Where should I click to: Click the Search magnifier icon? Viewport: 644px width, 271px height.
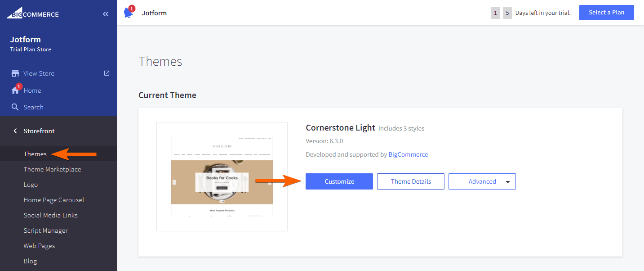point(15,107)
